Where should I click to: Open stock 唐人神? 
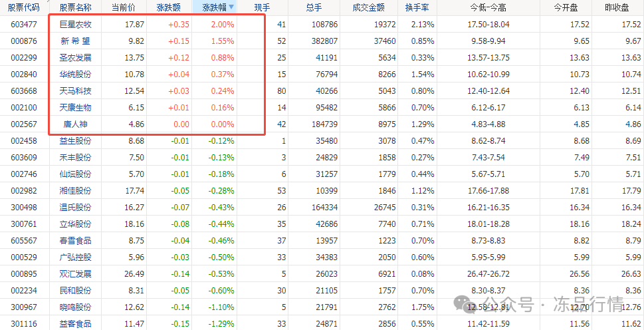[75, 124]
